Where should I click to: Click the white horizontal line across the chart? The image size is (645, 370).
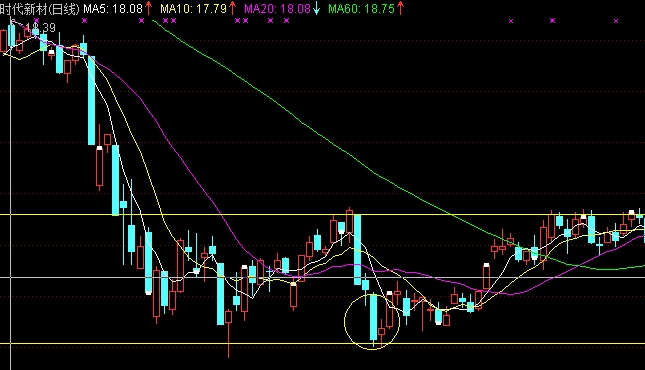coord(322,277)
